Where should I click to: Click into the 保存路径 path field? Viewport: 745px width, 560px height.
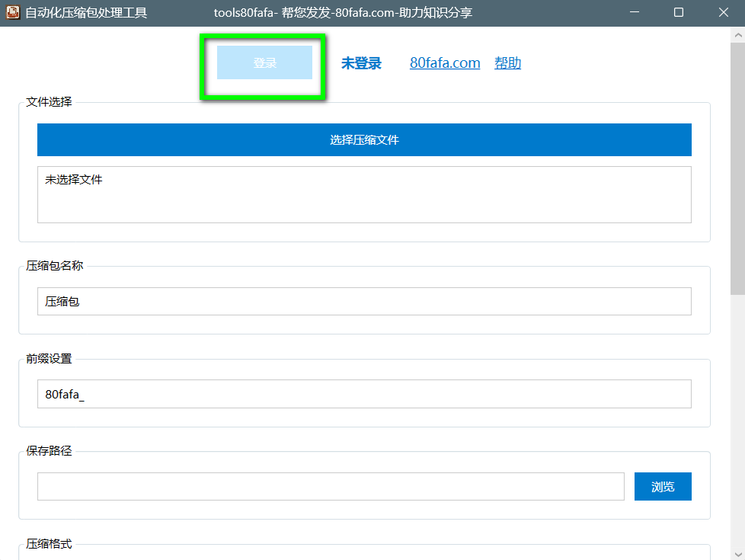coord(331,487)
